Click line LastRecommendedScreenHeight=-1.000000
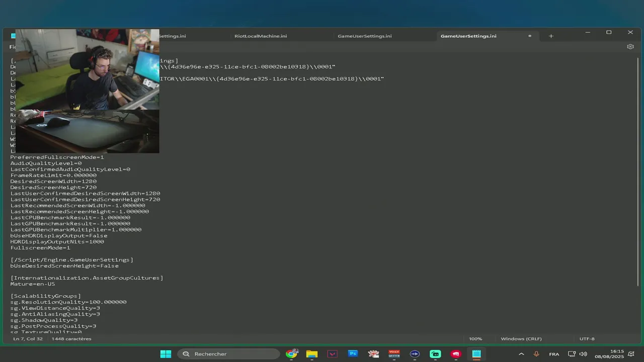The image size is (644, 362). click(x=79, y=212)
